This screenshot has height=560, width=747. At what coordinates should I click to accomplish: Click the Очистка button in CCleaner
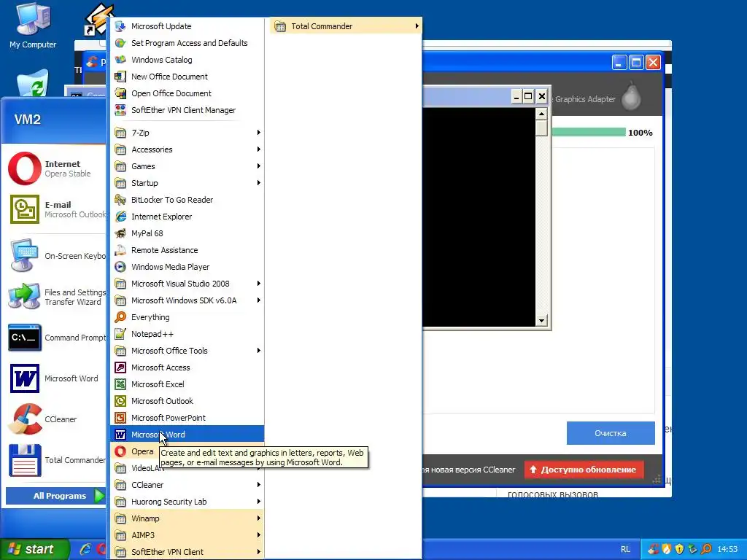611,433
